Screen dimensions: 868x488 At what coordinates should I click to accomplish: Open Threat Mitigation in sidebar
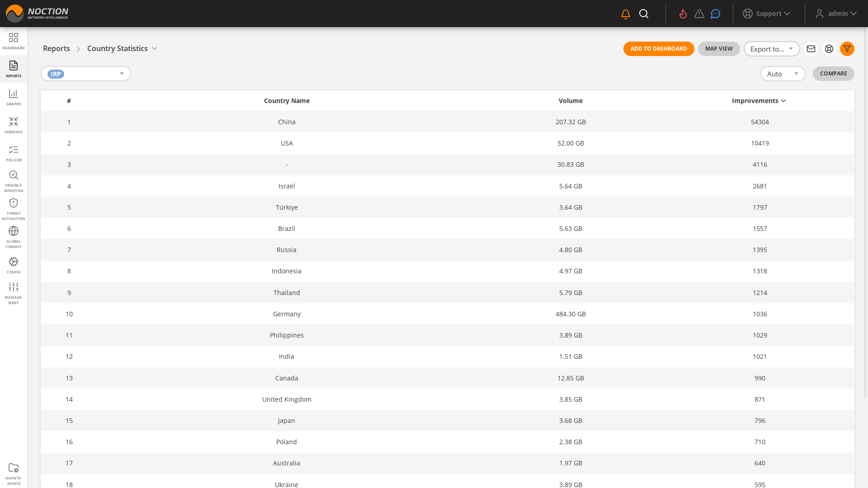(x=14, y=209)
